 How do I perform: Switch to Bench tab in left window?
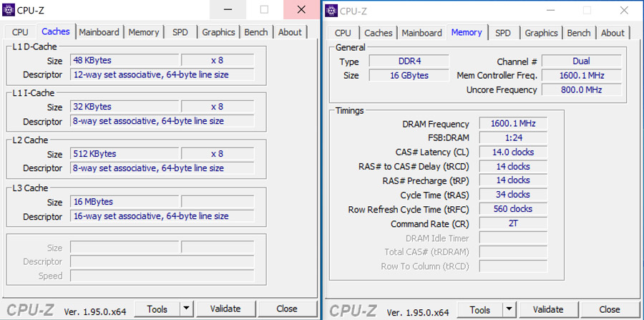256,32
